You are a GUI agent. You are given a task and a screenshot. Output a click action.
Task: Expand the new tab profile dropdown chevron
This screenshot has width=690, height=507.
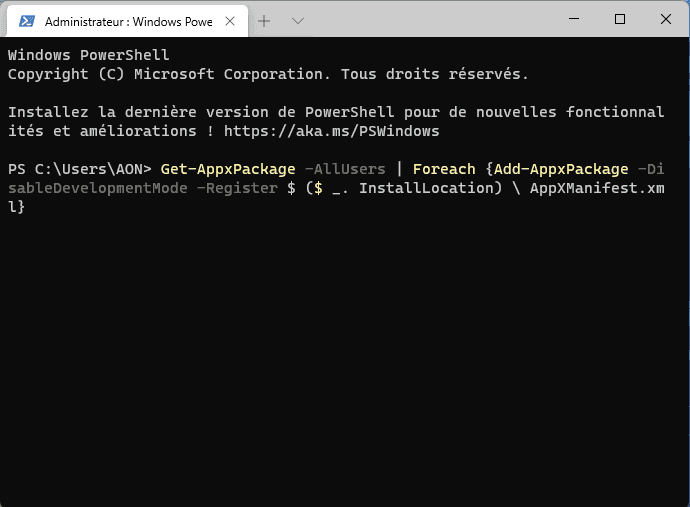point(297,20)
